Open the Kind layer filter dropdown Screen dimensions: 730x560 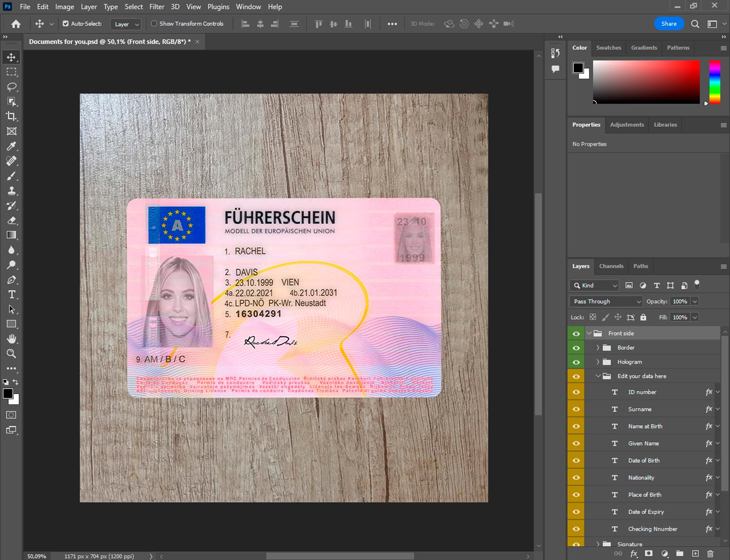[595, 286]
